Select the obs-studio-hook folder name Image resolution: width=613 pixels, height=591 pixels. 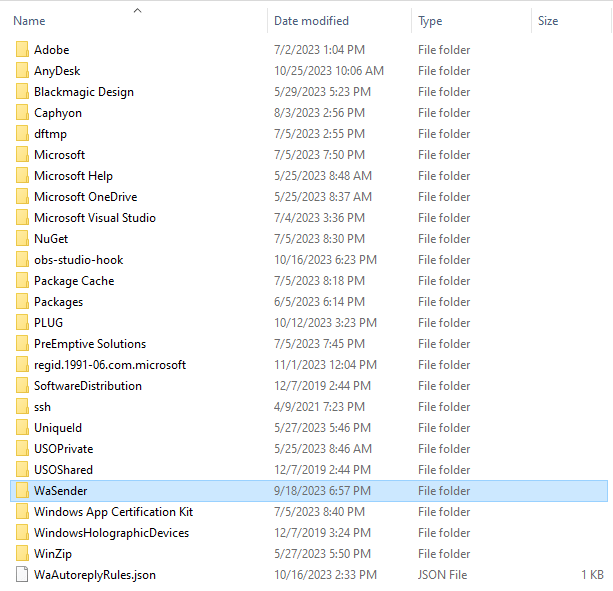79,260
